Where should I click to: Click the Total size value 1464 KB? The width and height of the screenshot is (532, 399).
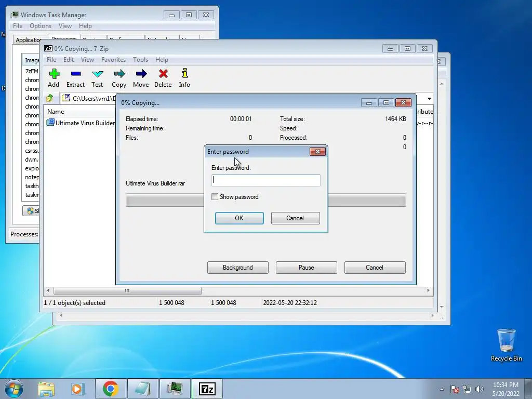395,119
